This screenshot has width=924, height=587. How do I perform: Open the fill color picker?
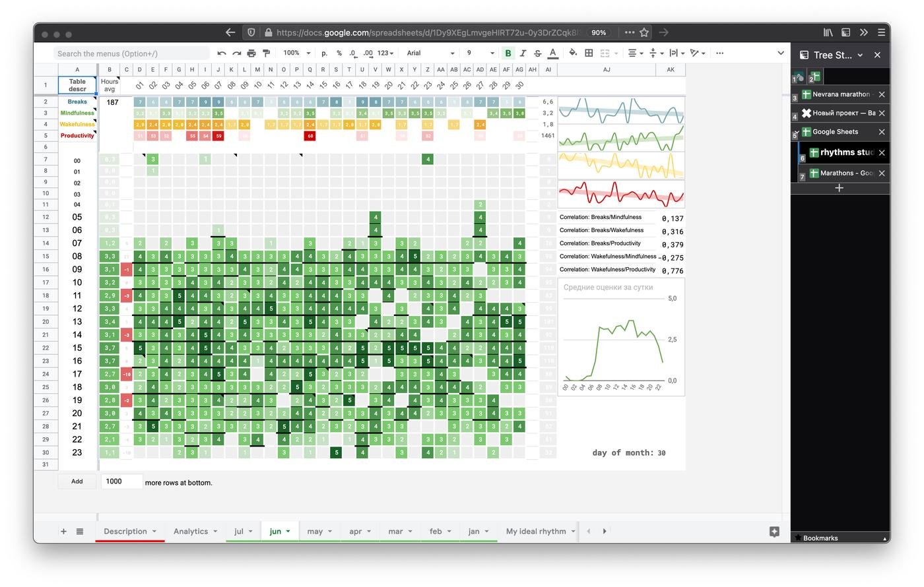[572, 53]
